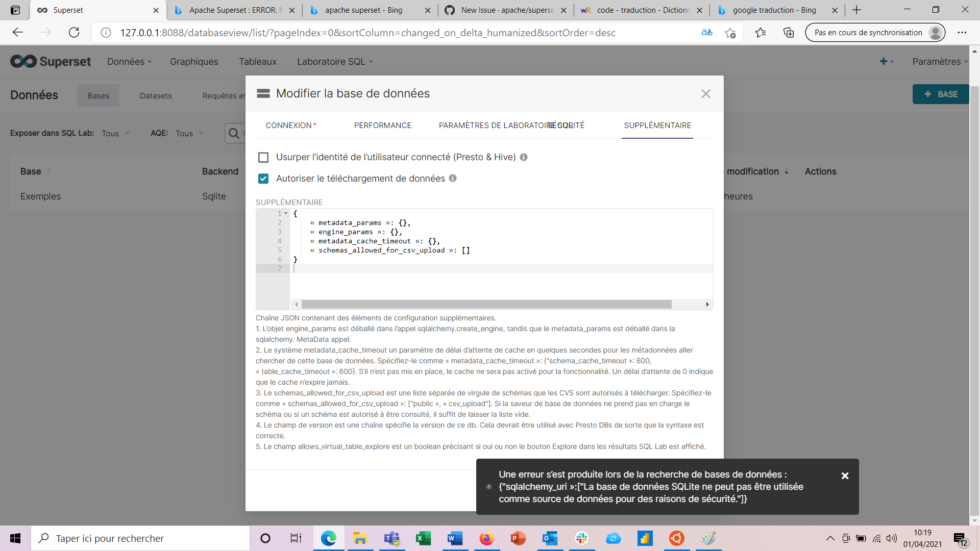Image resolution: width=980 pixels, height=551 pixels.
Task: Click info icon next to Usurper l'identité
Action: (x=524, y=157)
